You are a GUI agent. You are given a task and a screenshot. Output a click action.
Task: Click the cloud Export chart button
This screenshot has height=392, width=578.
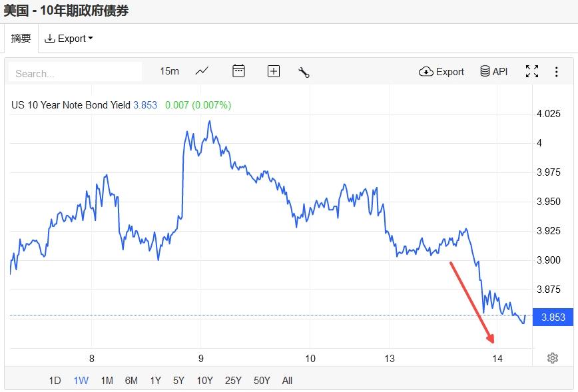pos(441,71)
